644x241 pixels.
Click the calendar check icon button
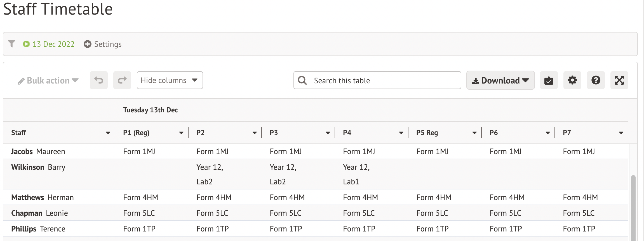pyautogui.click(x=549, y=80)
